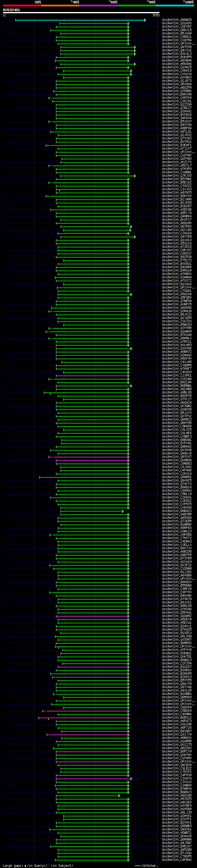Click the green ~80% legend segment
Image resolution: width=197 pixels, height=868 pixels.
137,6
